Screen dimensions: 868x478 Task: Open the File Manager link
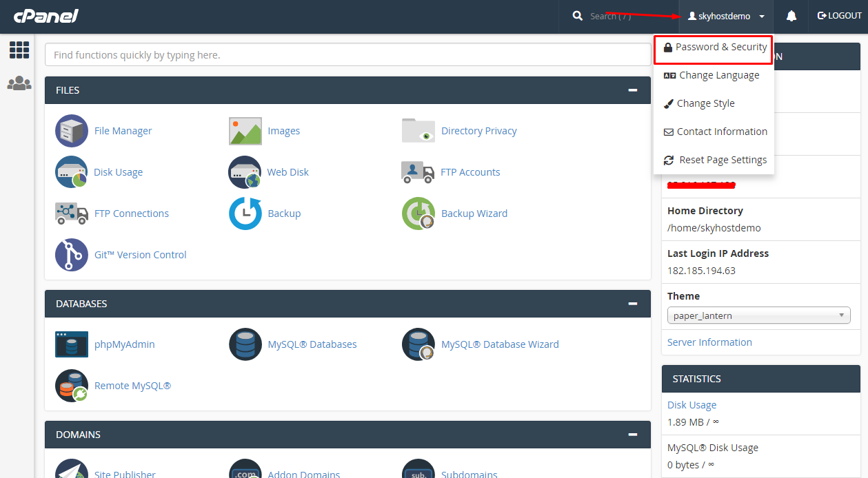click(123, 131)
